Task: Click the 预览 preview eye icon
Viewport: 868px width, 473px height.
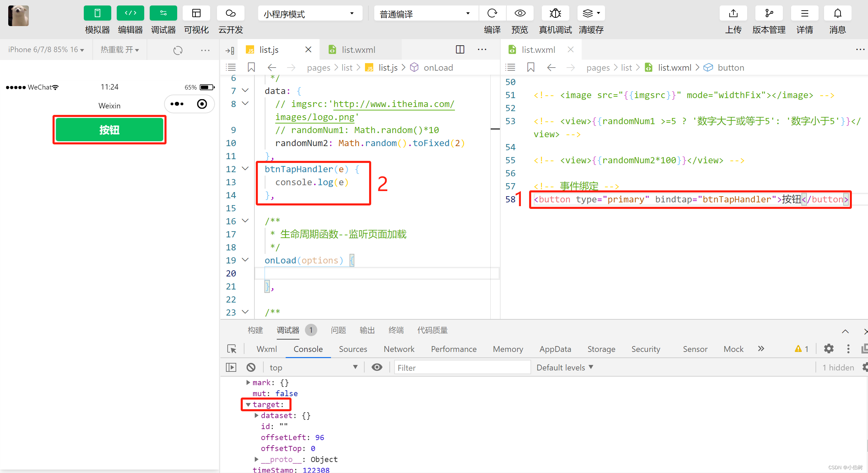Action: point(519,13)
